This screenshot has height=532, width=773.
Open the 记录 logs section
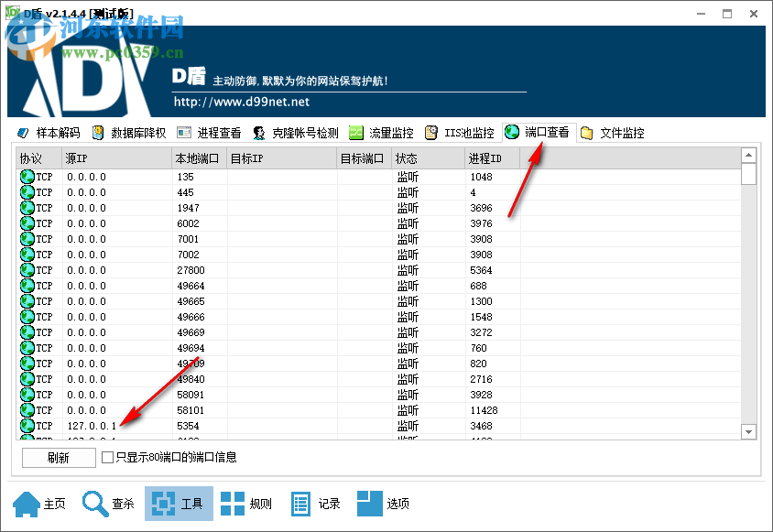point(315,504)
